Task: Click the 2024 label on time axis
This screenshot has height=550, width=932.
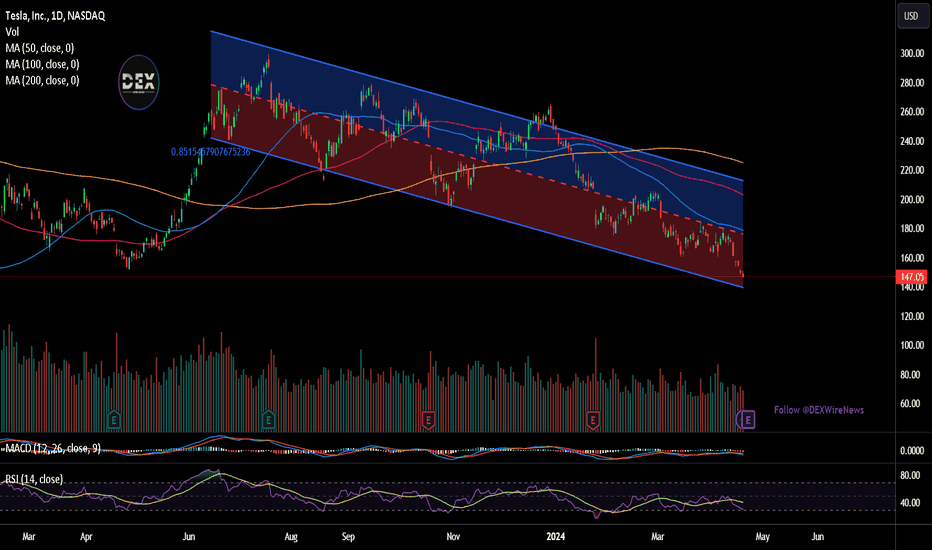Action: [x=556, y=537]
